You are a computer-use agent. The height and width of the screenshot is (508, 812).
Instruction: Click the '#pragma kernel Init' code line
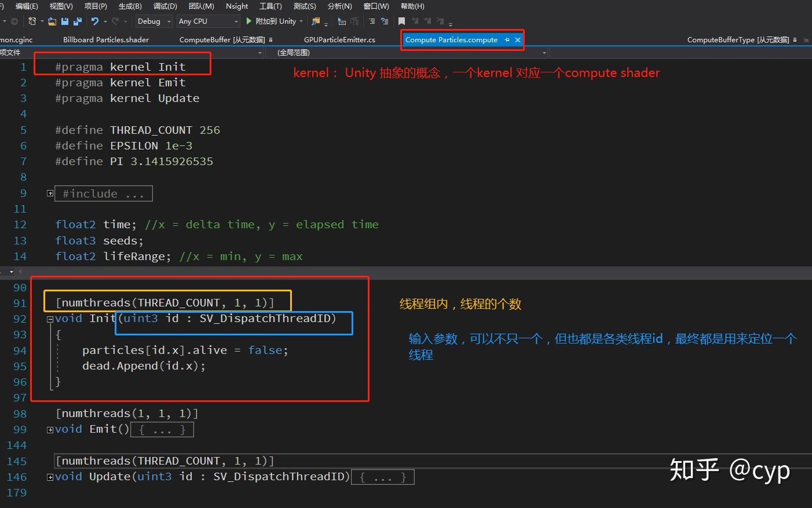(x=120, y=67)
